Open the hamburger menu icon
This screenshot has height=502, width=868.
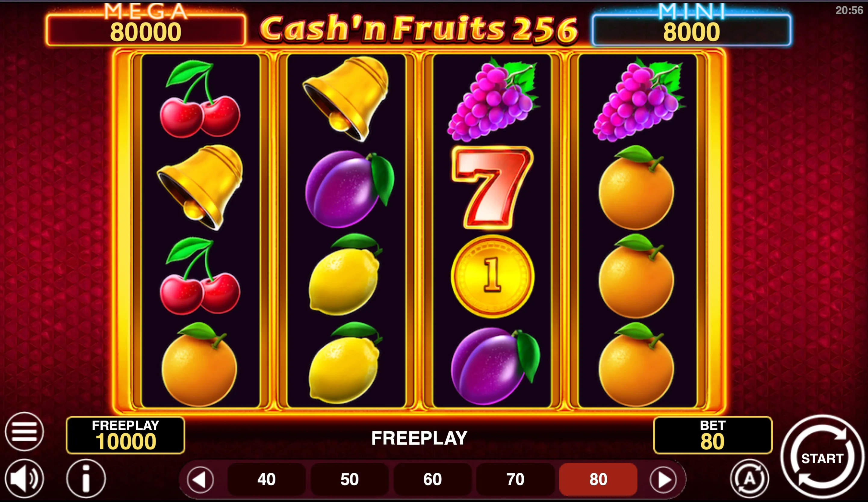(24, 431)
